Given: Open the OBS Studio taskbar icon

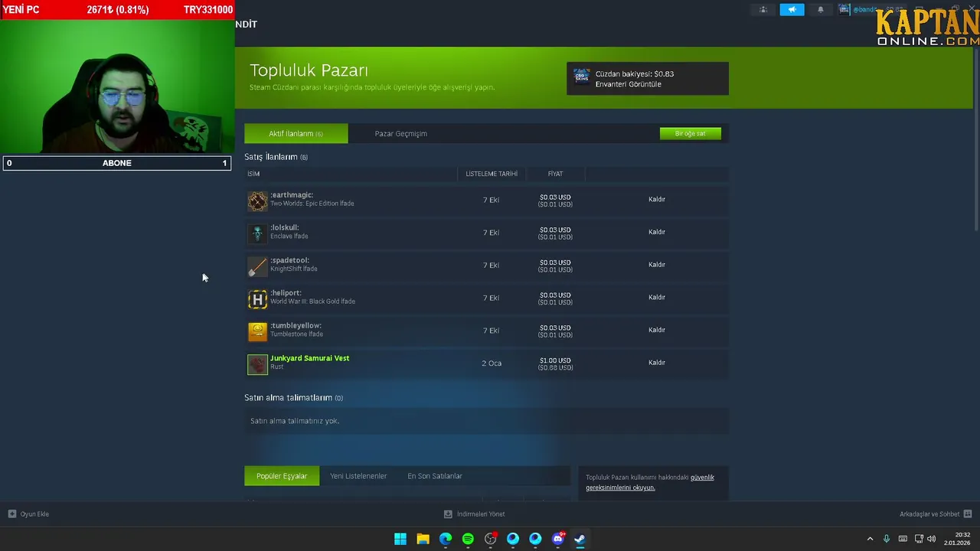Looking at the screenshot, I should pos(491,539).
